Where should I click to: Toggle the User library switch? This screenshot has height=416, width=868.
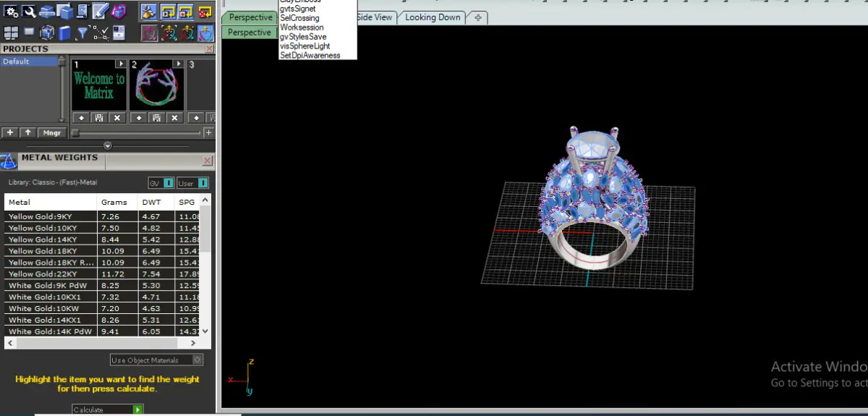tap(193, 183)
